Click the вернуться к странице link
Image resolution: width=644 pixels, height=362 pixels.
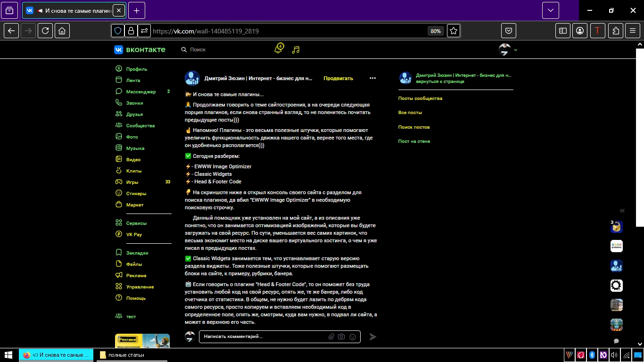(x=440, y=82)
